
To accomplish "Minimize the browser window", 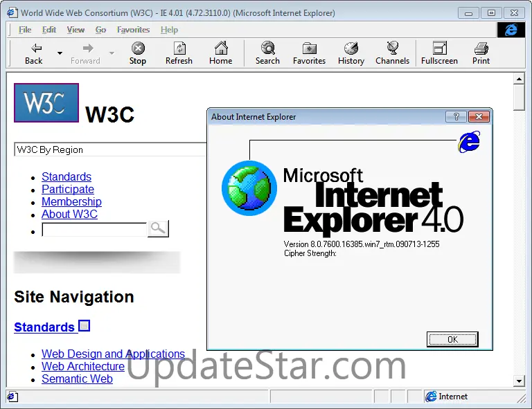I will [468, 13].
